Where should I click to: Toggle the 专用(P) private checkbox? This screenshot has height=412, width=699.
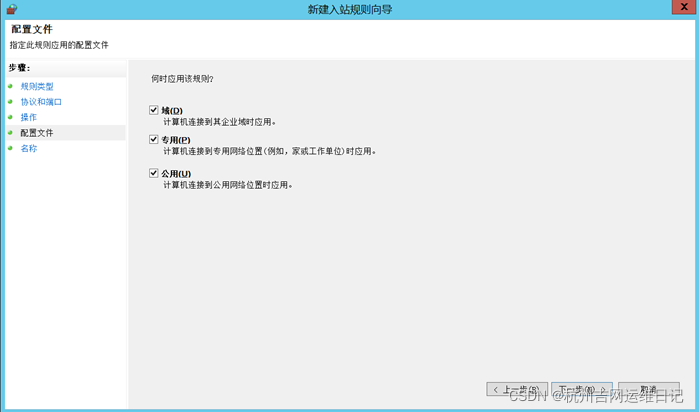pyautogui.click(x=154, y=139)
